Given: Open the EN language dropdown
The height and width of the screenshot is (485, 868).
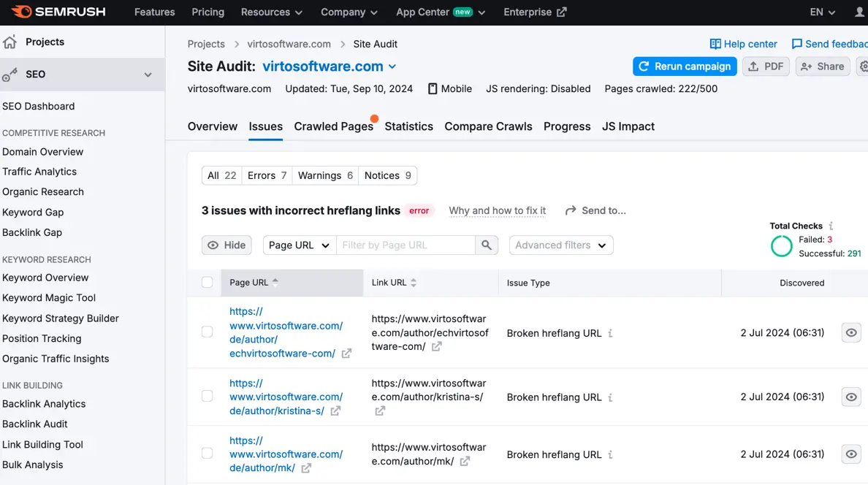Looking at the screenshot, I should pos(822,12).
